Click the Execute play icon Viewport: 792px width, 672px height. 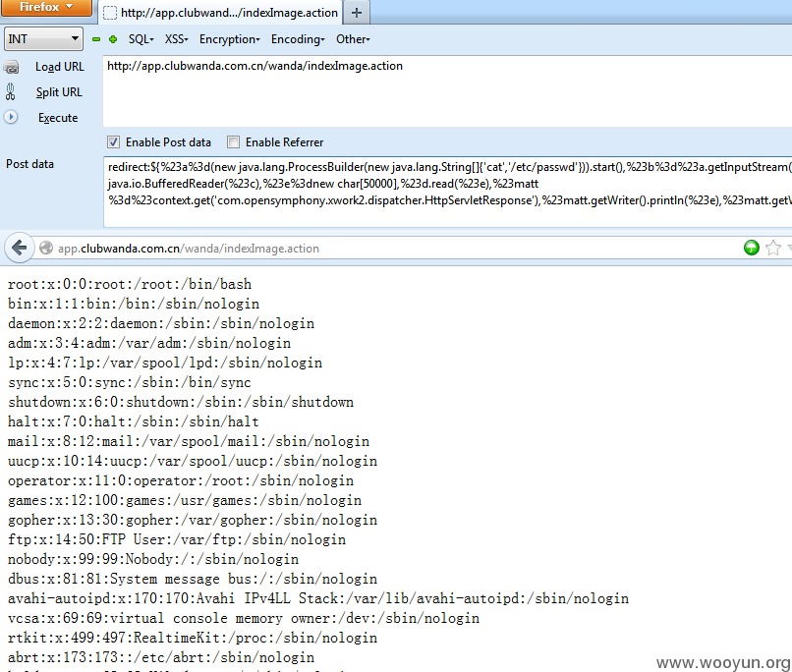click(11, 117)
